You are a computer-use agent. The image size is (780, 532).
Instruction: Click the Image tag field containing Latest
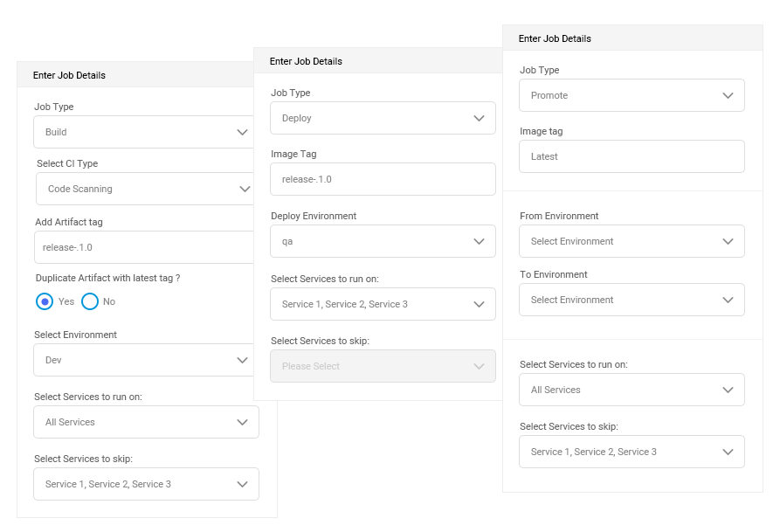pyautogui.click(x=632, y=156)
